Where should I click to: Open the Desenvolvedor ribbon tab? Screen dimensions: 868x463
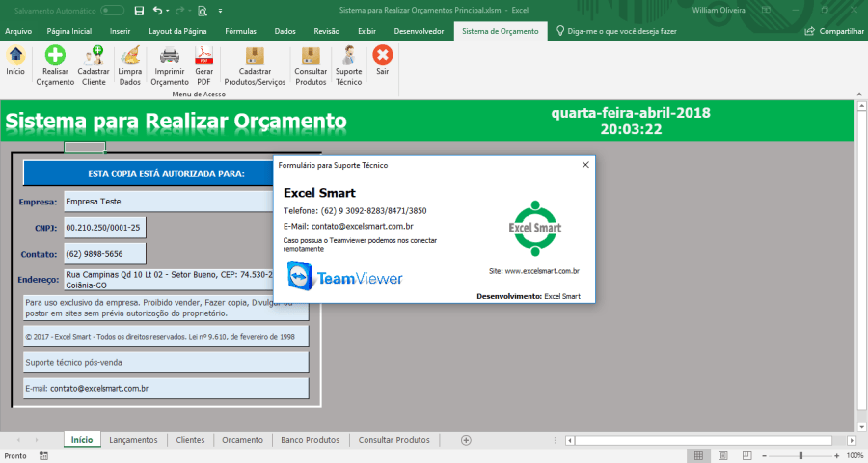coord(420,31)
